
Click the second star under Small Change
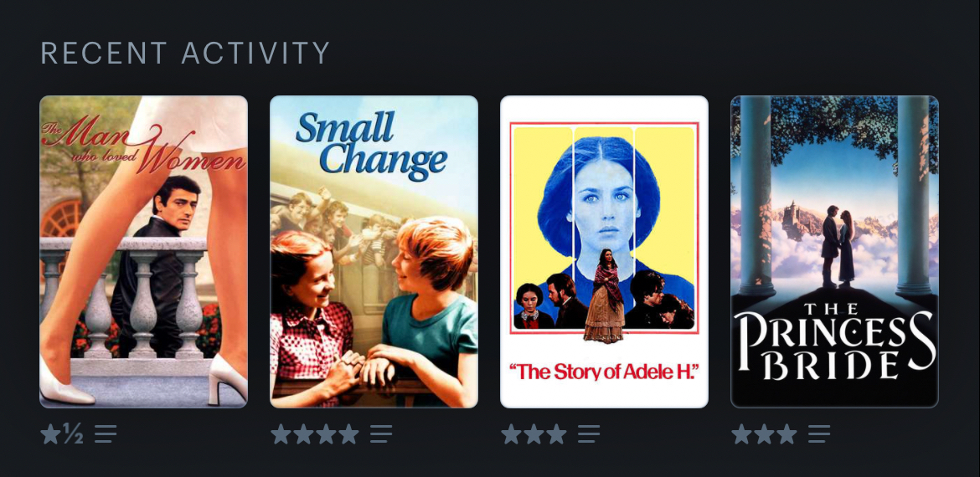pyautogui.click(x=303, y=434)
